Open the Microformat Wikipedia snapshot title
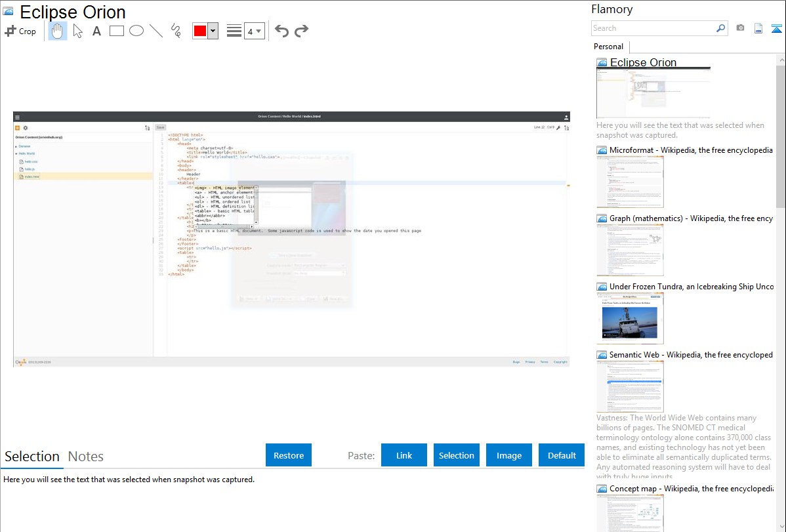 tap(691, 150)
